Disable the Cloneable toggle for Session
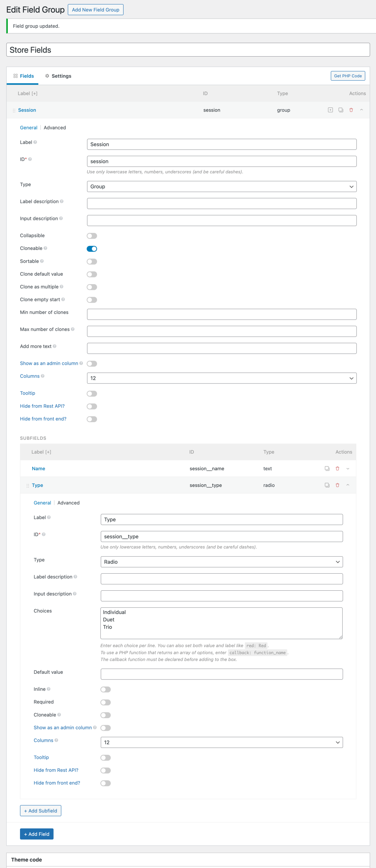This screenshot has height=868, width=376. [x=92, y=249]
